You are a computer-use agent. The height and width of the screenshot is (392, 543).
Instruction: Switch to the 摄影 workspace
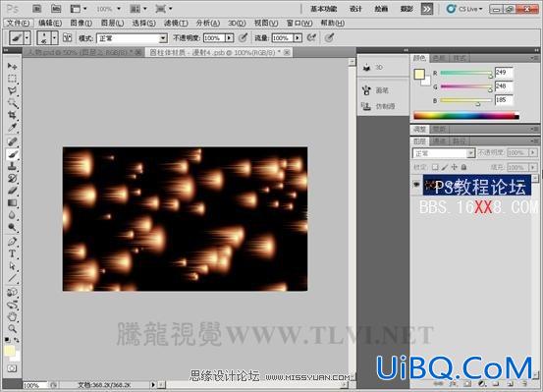(407, 9)
